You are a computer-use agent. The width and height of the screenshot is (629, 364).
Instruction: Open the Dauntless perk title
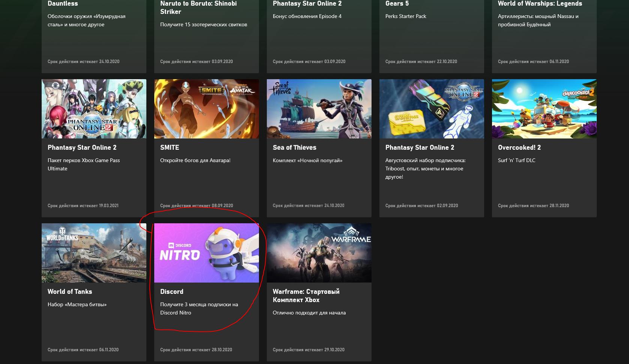click(63, 4)
